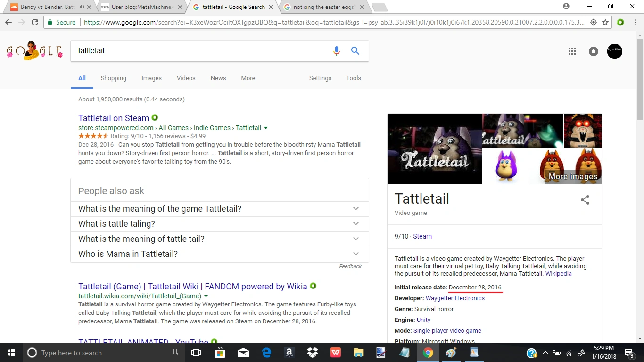Select the Videos search tab
The width and height of the screenshot is (644, 362).
[186, 78]
